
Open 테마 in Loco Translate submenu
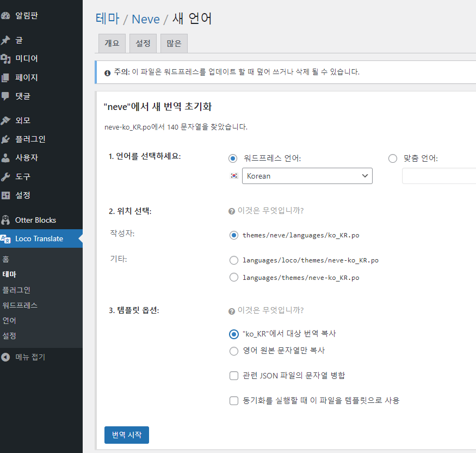coord(9,274)
